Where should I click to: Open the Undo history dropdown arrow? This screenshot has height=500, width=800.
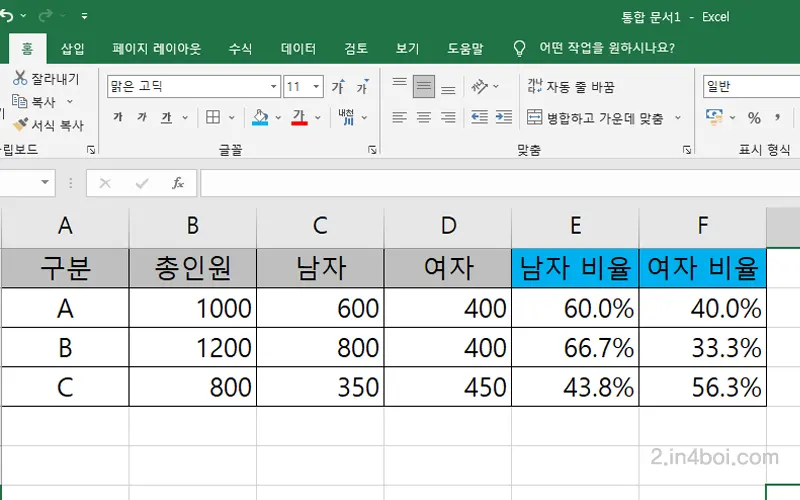click(x=23, y=16)
